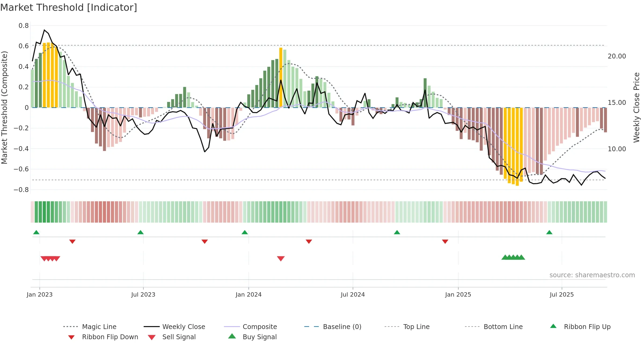Click the green triangle icon beside Ribbon Flip Up
The image size is (644, 362).
tap(553, 326)
